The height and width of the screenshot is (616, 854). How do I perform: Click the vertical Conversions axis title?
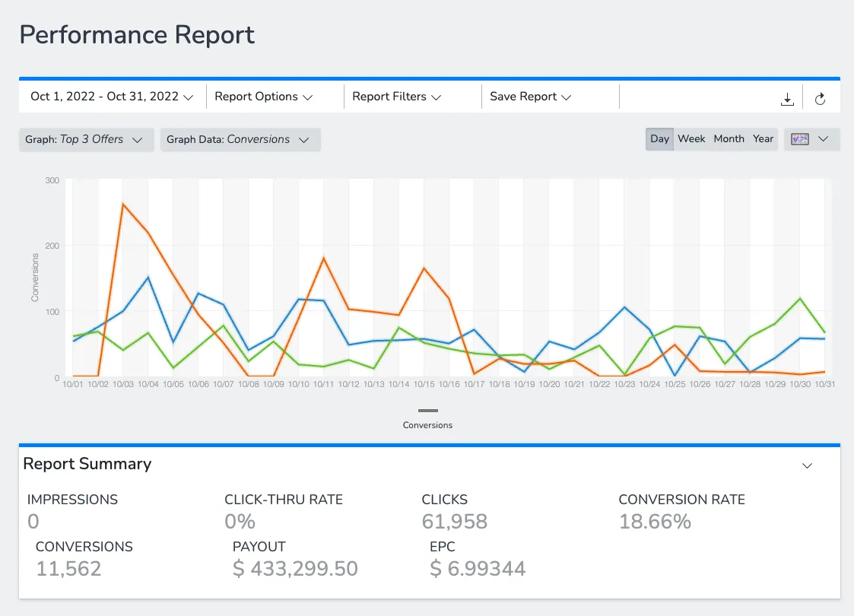point(35,278)
